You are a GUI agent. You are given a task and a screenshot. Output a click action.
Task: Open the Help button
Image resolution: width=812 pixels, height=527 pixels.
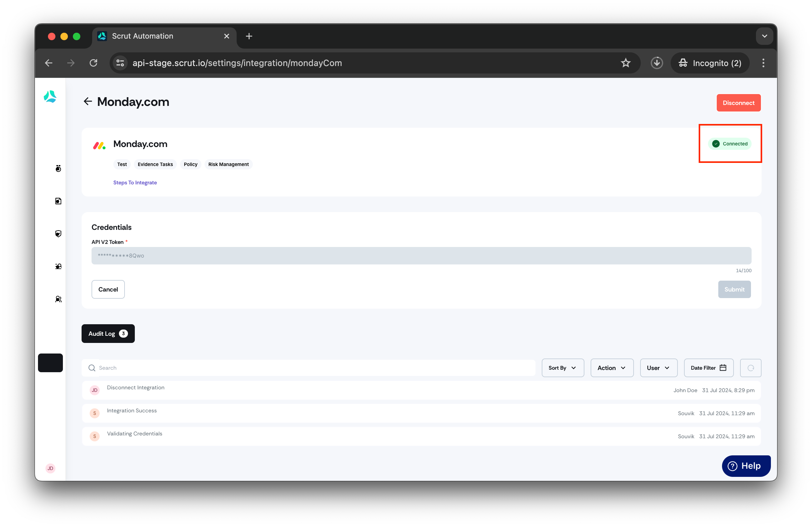click(746, 466)
